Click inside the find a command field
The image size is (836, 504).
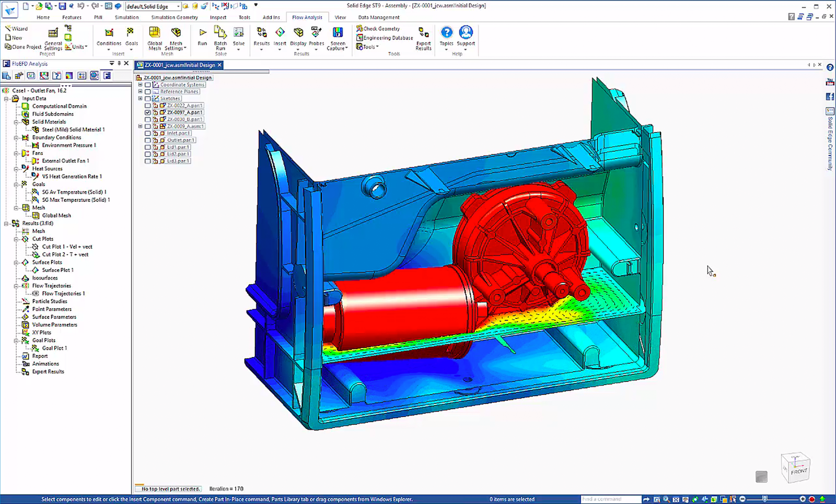pos(610,499)
